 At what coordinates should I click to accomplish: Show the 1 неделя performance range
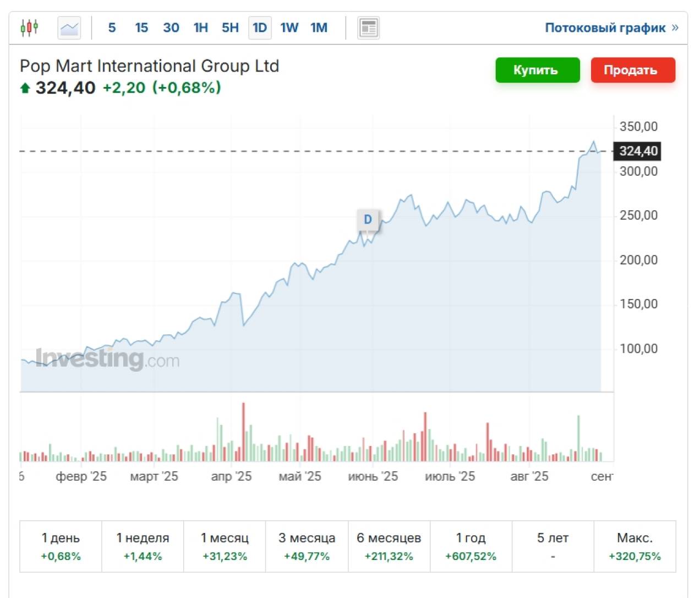tap(143, 546)
